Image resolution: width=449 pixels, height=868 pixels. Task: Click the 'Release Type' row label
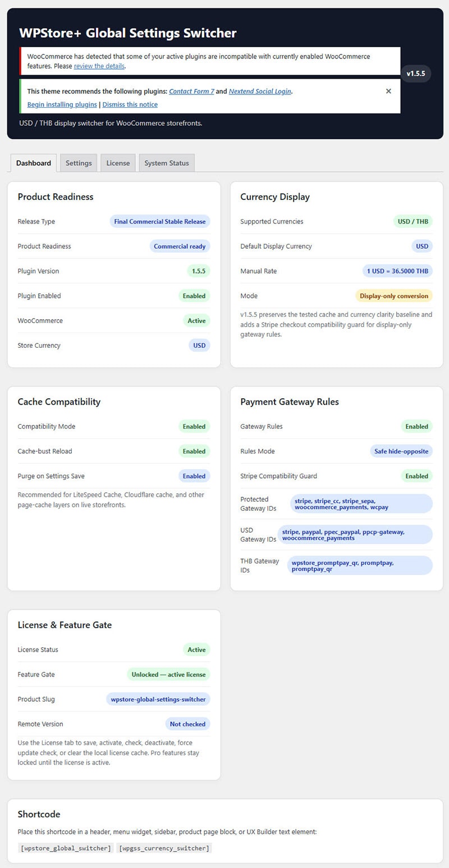coord(36,221)
